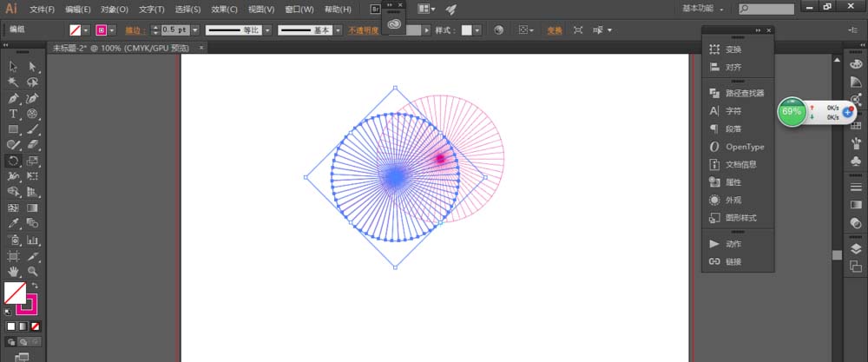
Task: Select the Rectangle tool
Action: [13, 129]
